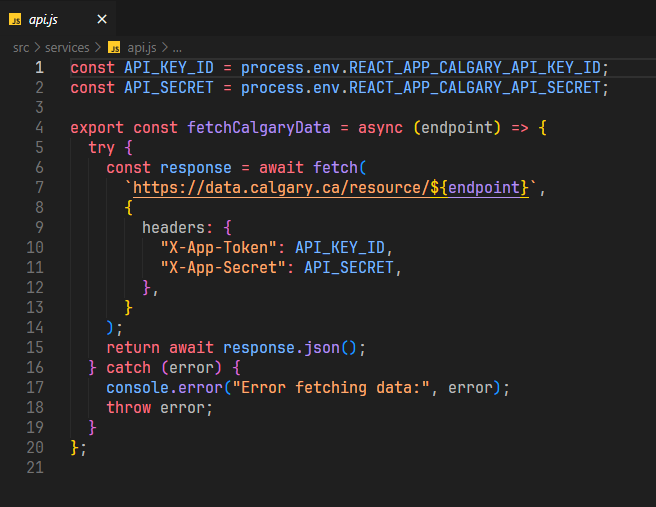Open the src breadcrumb segment
This screenshot has width=656, height=507.
21,48
